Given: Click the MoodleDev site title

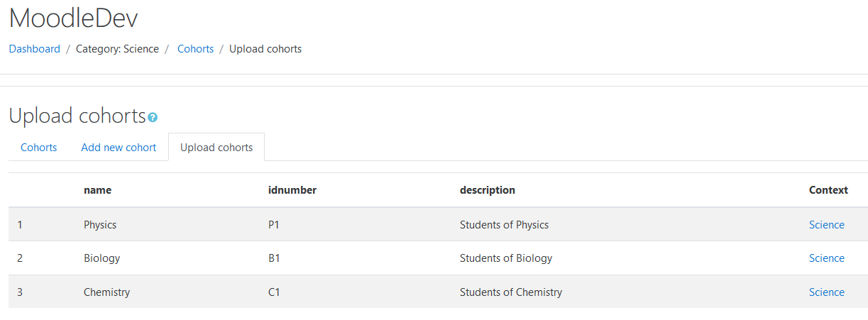Looking at the screenshot, I should click(73, 18).
